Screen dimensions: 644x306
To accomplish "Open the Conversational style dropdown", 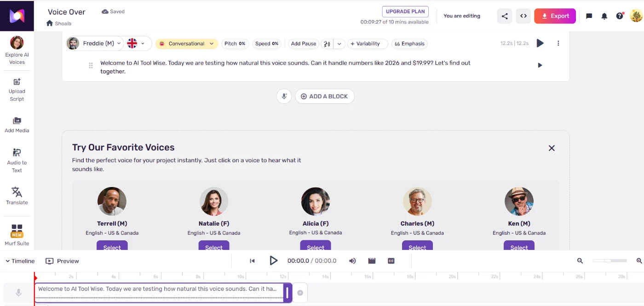I will (187, 44).
